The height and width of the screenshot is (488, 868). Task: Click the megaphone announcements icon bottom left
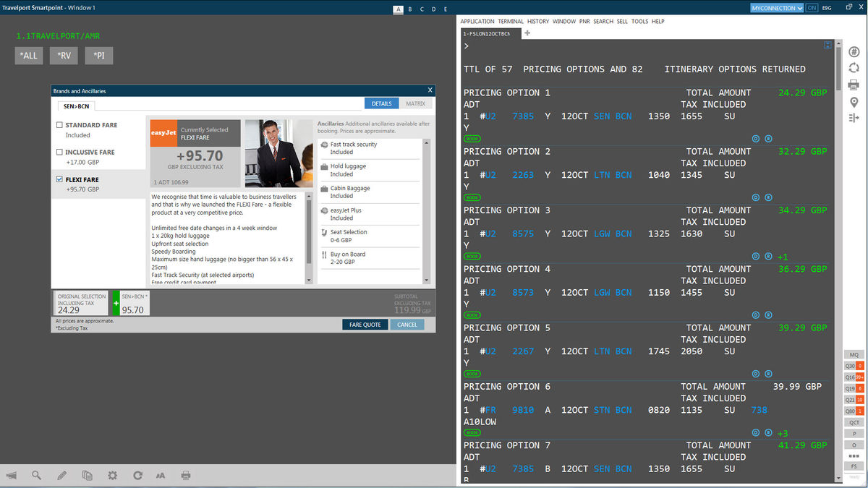(x=10, y=475)
